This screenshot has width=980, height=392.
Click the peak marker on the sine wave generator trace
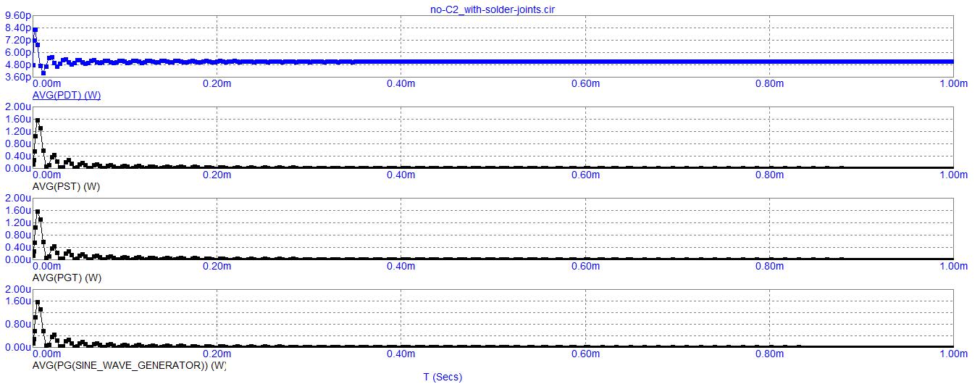pyautogui.click(x=38, y=302)
